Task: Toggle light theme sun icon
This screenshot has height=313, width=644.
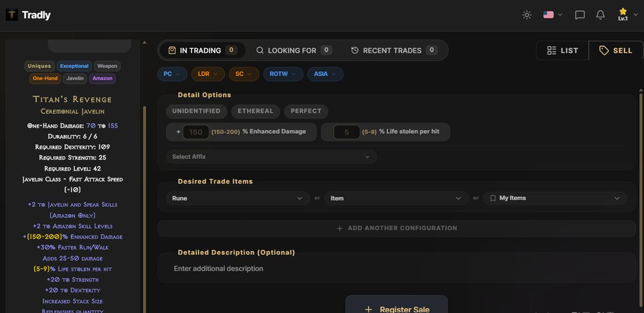Action: [x=526, y=15]
